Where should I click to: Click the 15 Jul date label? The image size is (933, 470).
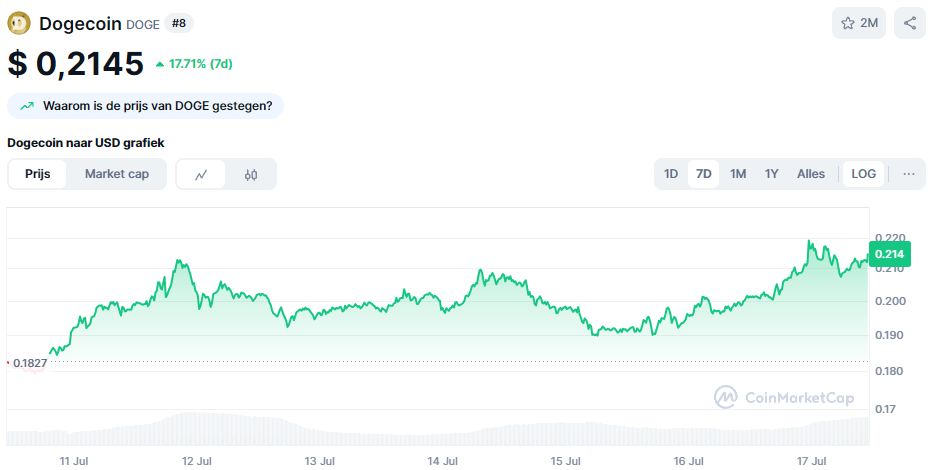point(565,461)
